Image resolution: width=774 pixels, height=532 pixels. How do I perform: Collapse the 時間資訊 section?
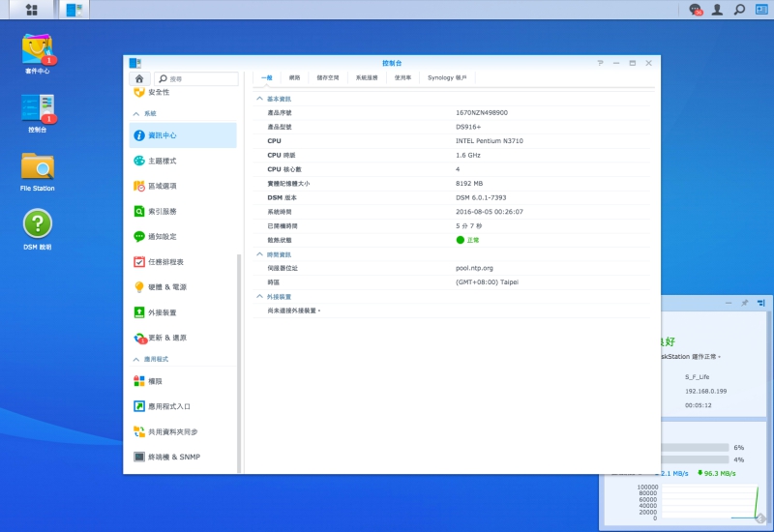point(259,254)
